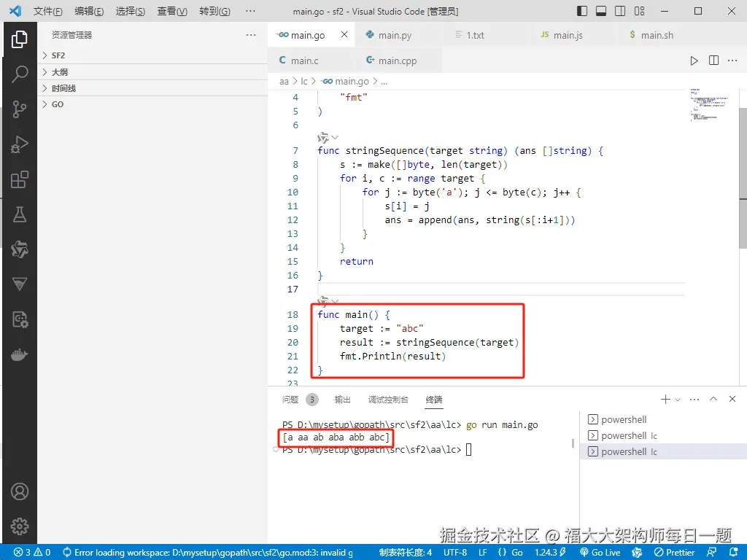Change 制表符长度 tab size setting
The image size is (747, 560).
click(x=406, y=553)
